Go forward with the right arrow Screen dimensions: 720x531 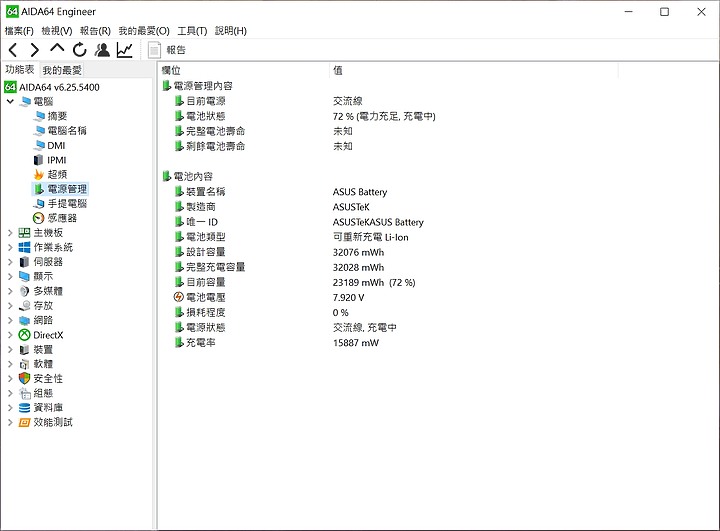(35, 50)
